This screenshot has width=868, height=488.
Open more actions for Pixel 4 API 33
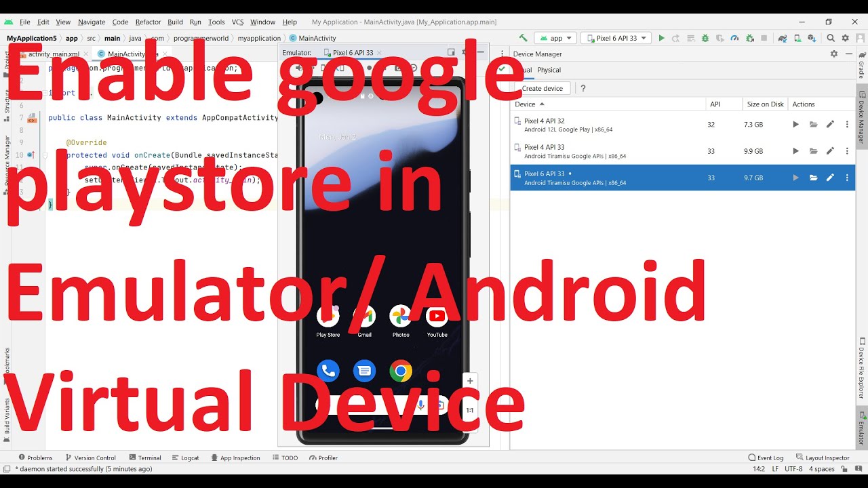(847, 150)
